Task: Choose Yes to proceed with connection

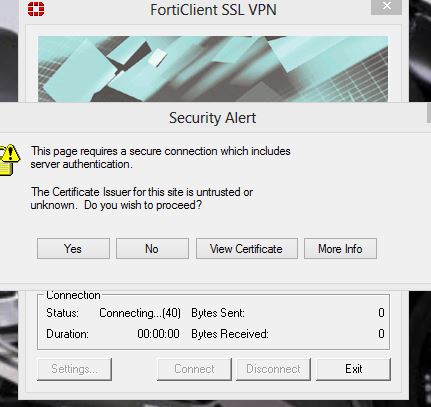Action: tap(73, 249)
